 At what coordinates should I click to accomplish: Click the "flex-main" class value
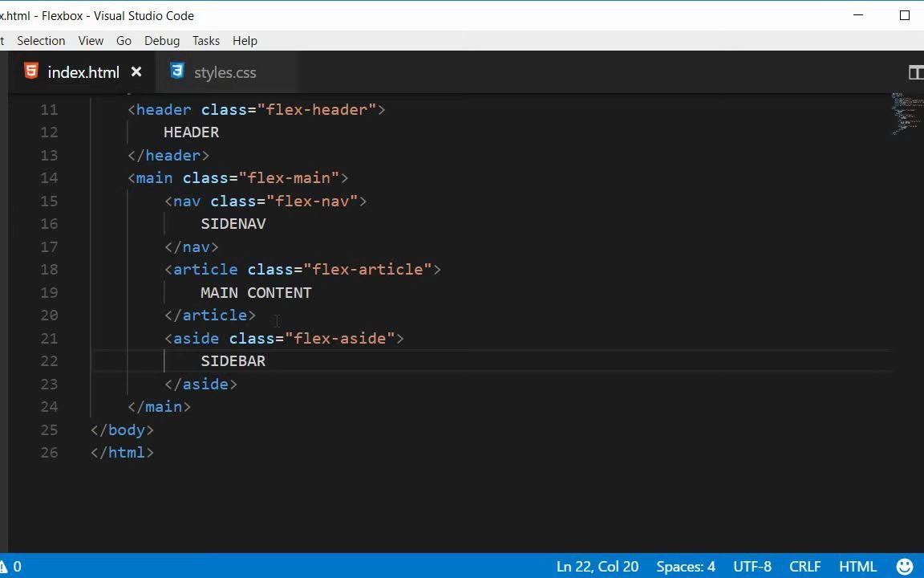coord(289,178)
